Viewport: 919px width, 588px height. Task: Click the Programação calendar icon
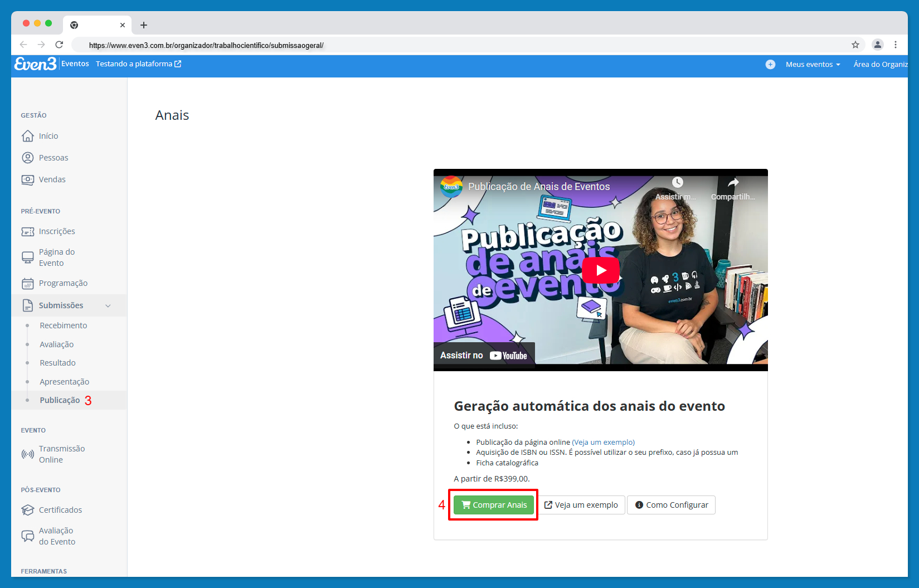[x=28, y=283]
